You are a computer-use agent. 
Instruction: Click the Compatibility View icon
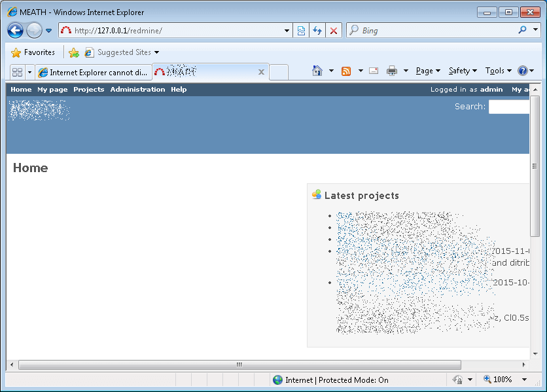pyautogui.click(x=301, y=31)
